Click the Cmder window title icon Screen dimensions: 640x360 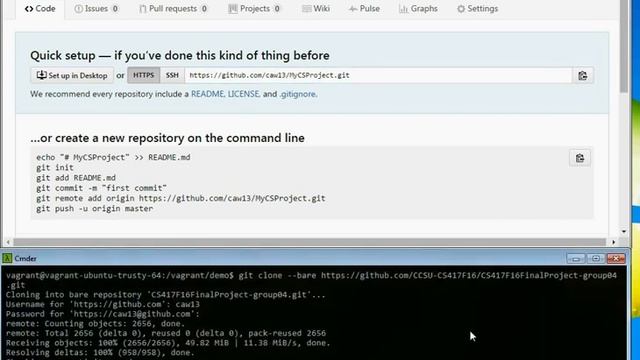pos(7,258)
